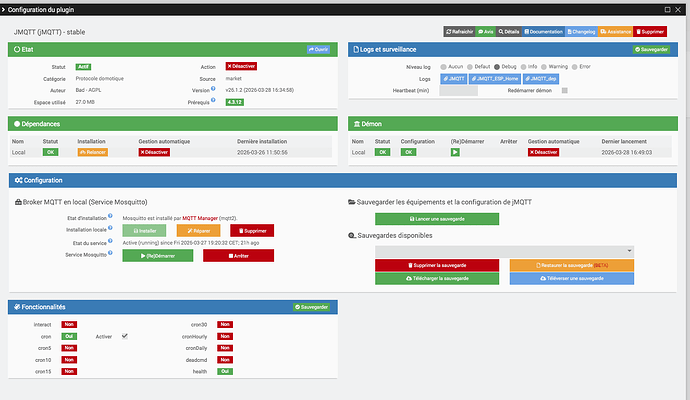Image resolution: width=690 pixels, height=400 pixels.
Task: Click the Heartbeat (min) input field
Action: click(459, 91)
